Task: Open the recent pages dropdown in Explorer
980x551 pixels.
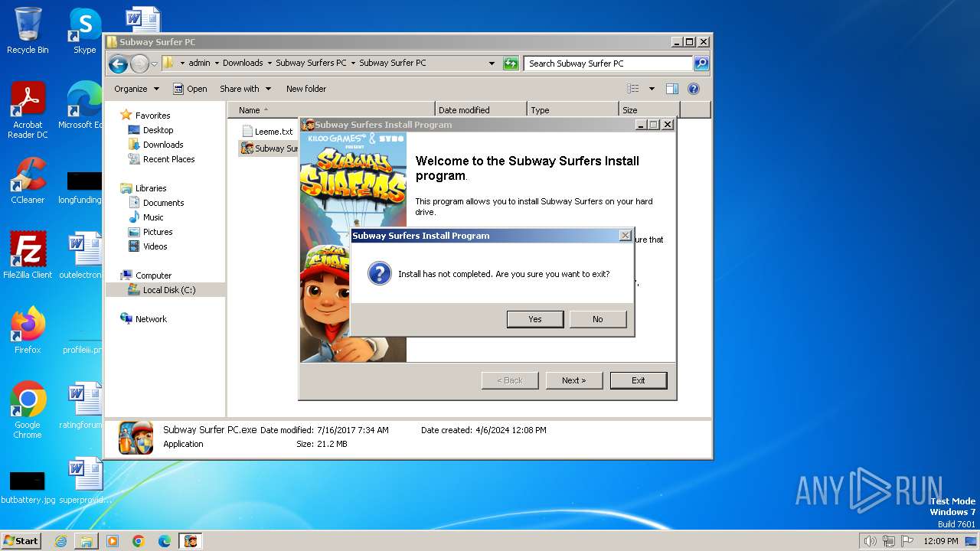Action: (154, 64)
